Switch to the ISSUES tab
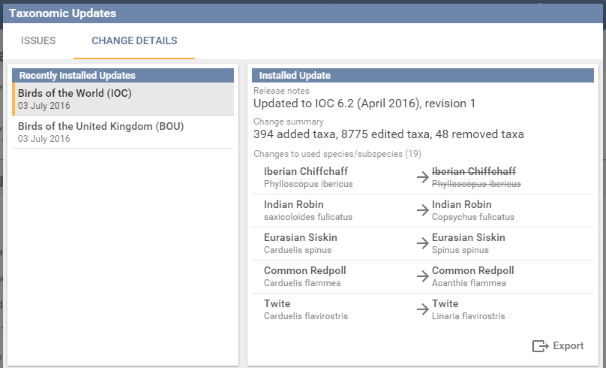Image resolution: width=606 pixels, height=368 pixels. pyautogui.click(x=38, y=41)
